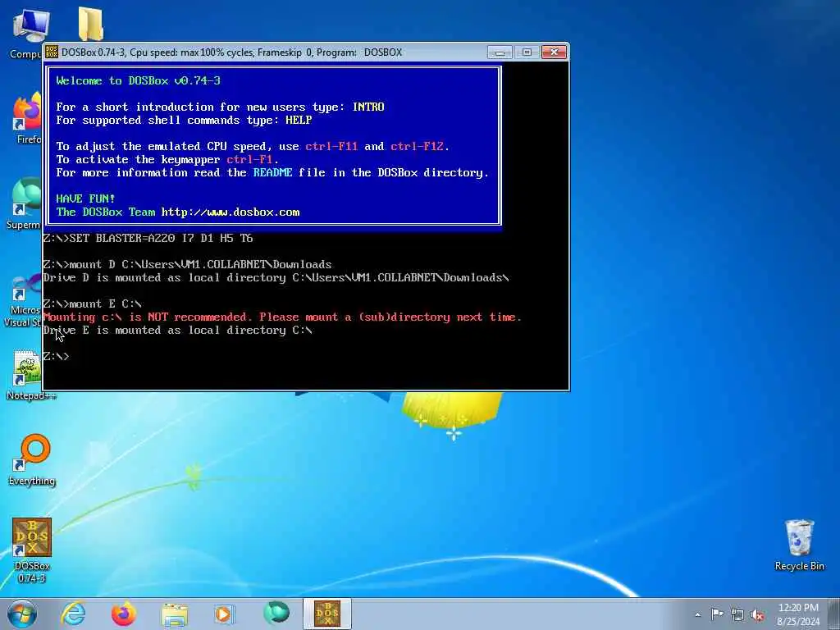Launch the Firefox desktop shortcut
This screenshot has height=630, width=840.
pos(27,119)
